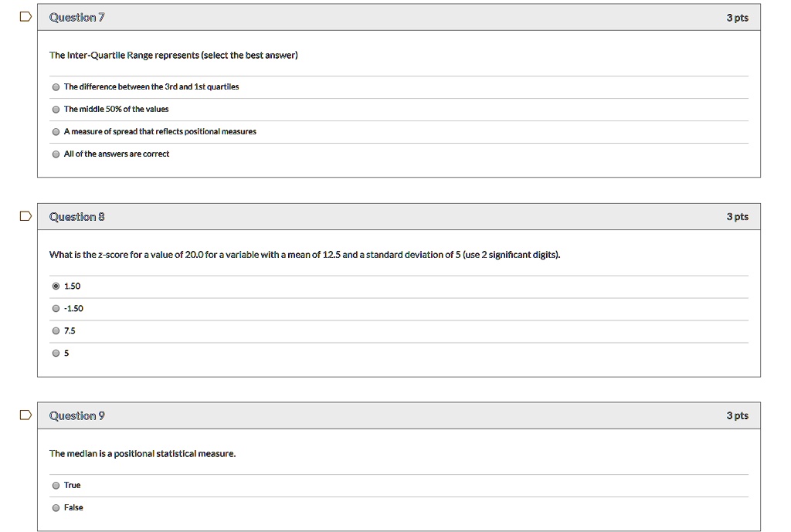Screen dimensions: 791x532
Task: Click the median positional measure statement
Action: (x=142, y=454)
